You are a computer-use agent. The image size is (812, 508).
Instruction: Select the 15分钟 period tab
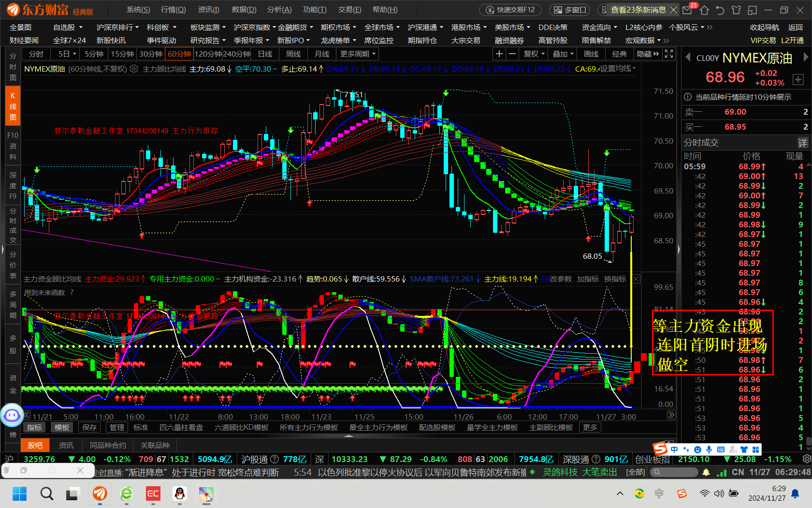tap(122, 54)
